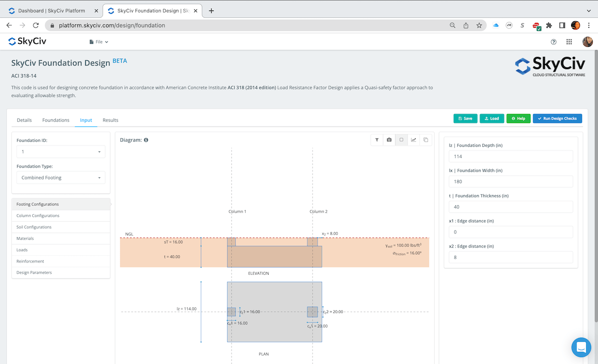Screen dimensions: 598x364
Task: Toggle the browser side panel icon
Action: coord(562,25)
